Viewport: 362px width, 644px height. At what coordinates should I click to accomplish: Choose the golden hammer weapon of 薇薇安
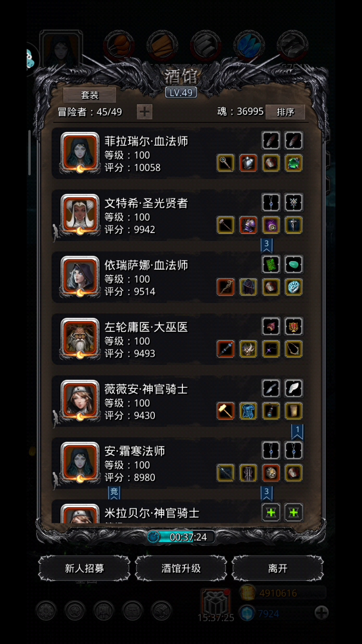pos(225,411)
